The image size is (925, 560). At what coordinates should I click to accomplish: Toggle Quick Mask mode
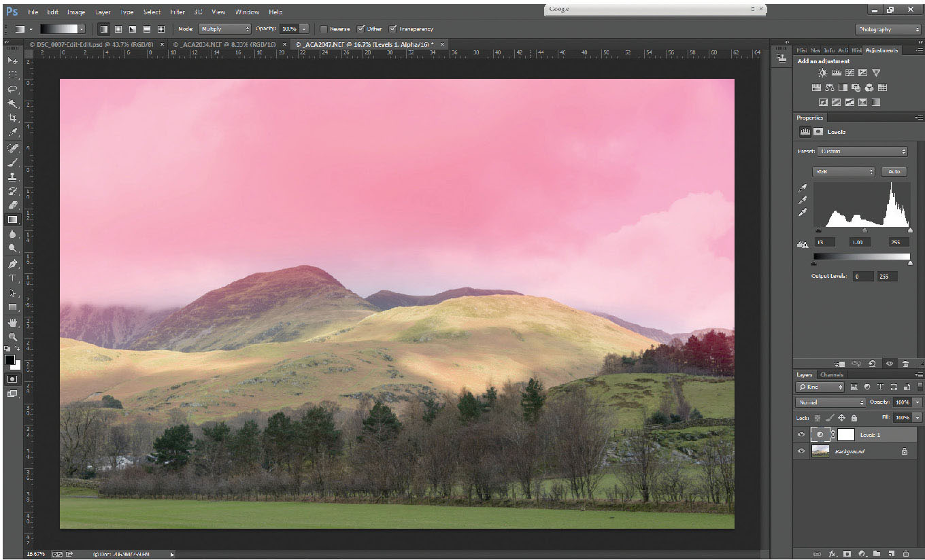[x=12, y=379]
